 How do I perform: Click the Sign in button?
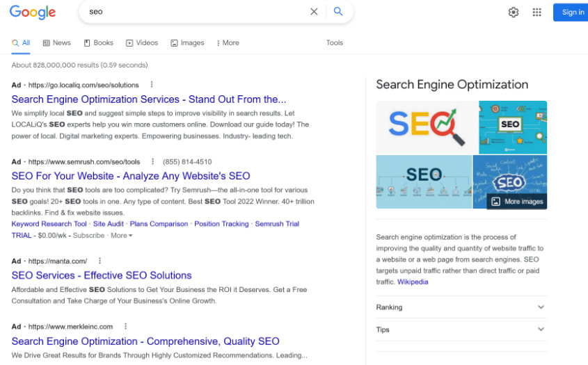coord(572,12)
